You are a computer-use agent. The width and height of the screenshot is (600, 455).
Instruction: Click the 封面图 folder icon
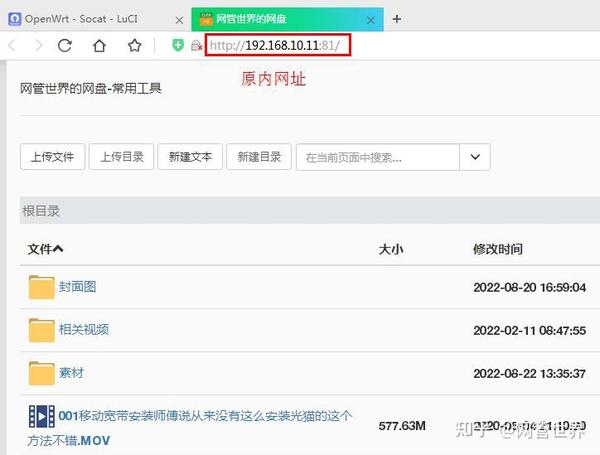(x=41, y=287)
